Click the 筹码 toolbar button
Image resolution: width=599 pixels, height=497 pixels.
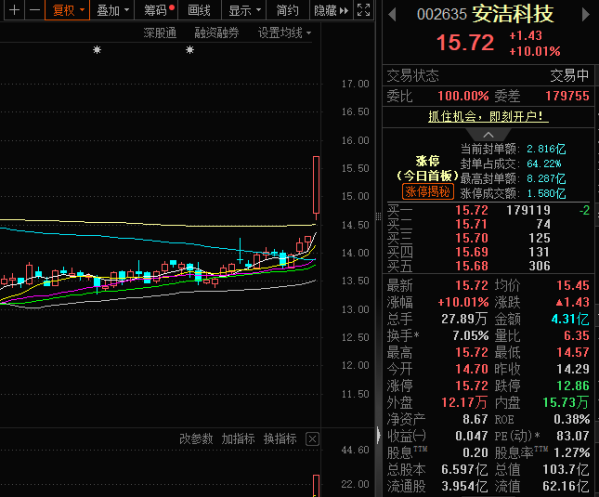coord(156,10)
